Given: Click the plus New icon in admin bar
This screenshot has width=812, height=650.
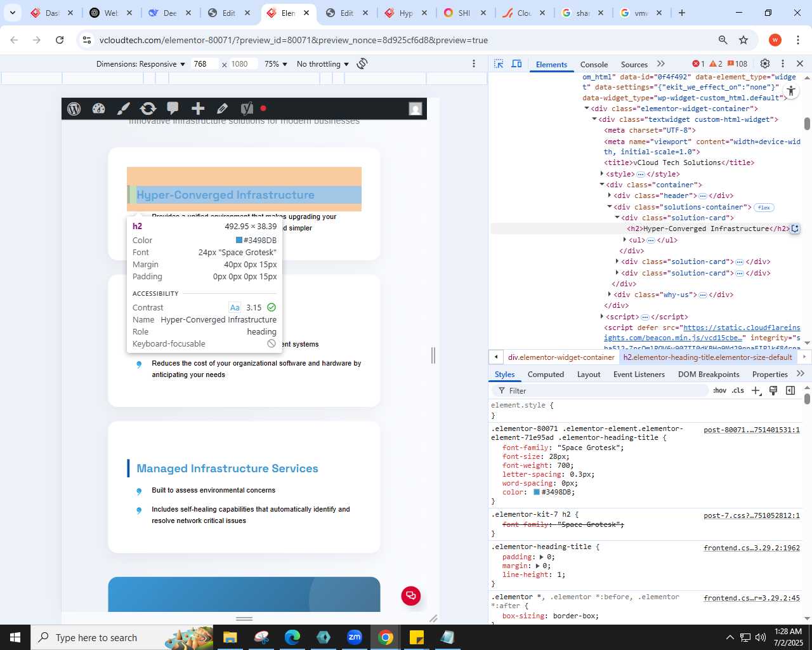Looking at the screenshot, I should (198, 109).
